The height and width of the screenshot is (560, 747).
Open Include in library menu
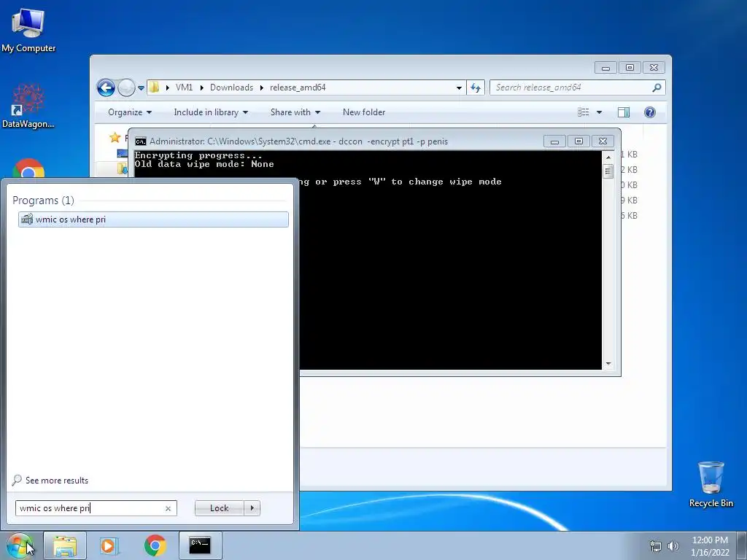[211, 112]
